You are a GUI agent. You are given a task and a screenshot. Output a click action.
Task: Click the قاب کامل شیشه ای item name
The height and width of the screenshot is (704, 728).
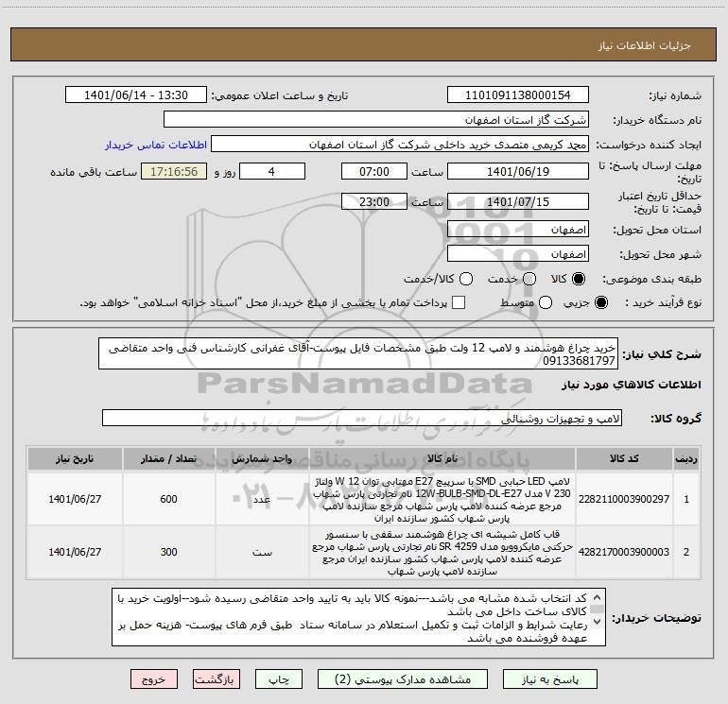click(x=442, y=552)
